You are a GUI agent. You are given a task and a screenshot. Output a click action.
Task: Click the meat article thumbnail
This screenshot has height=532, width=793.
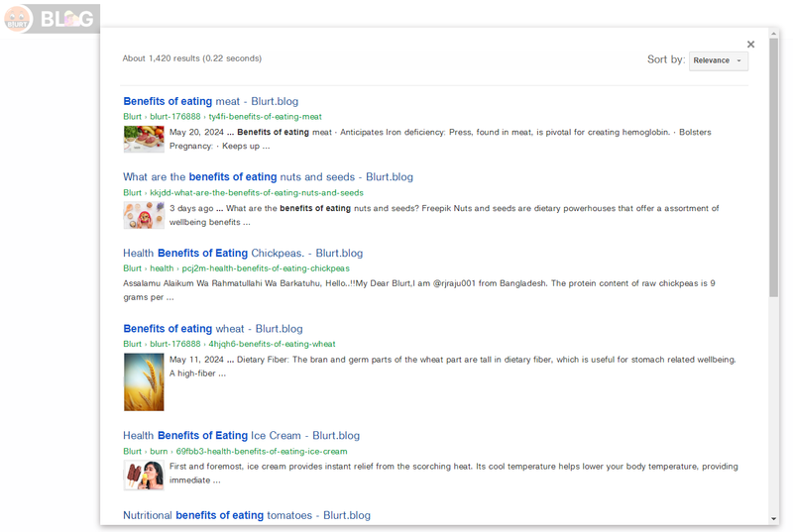pos(144,139)
